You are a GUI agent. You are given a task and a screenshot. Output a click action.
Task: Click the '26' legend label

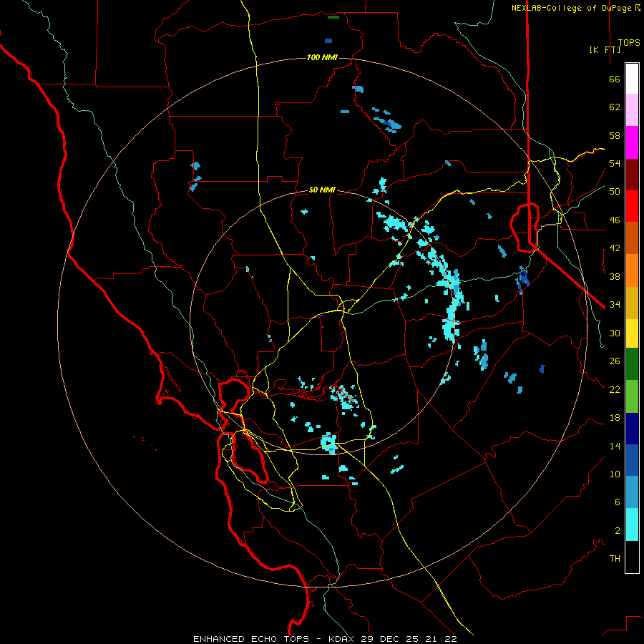615,361
